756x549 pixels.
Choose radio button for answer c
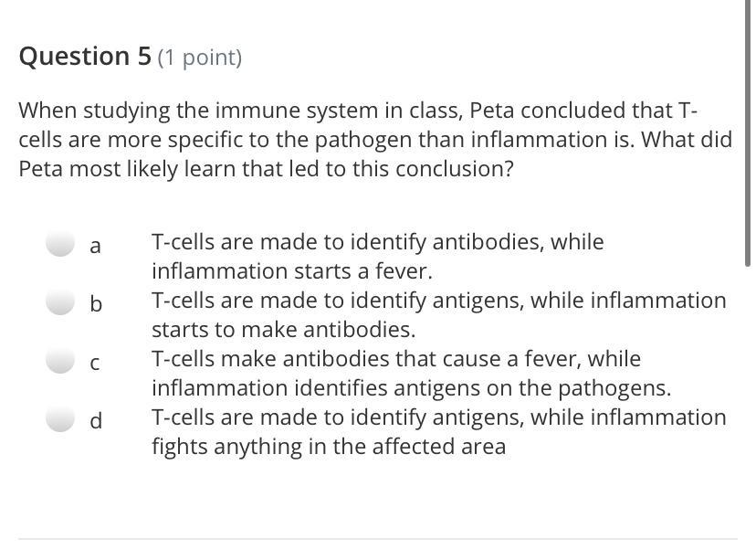[x=60, y=361]
